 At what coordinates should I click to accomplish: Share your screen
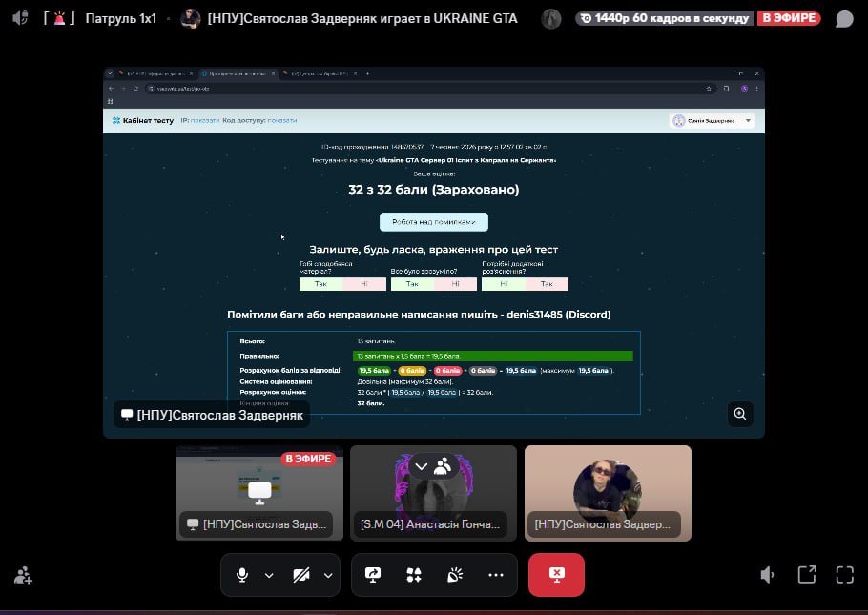tap(373, 575)
